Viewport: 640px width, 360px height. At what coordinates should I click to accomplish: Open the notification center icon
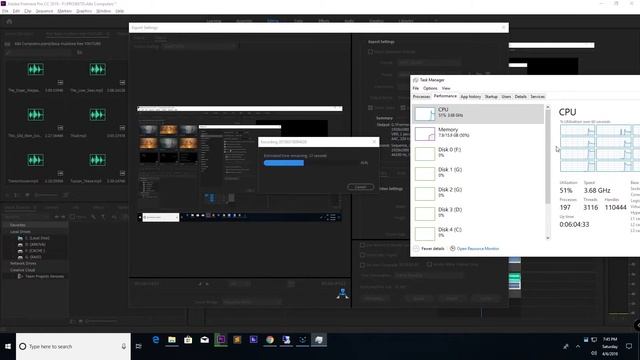(629, 347)
